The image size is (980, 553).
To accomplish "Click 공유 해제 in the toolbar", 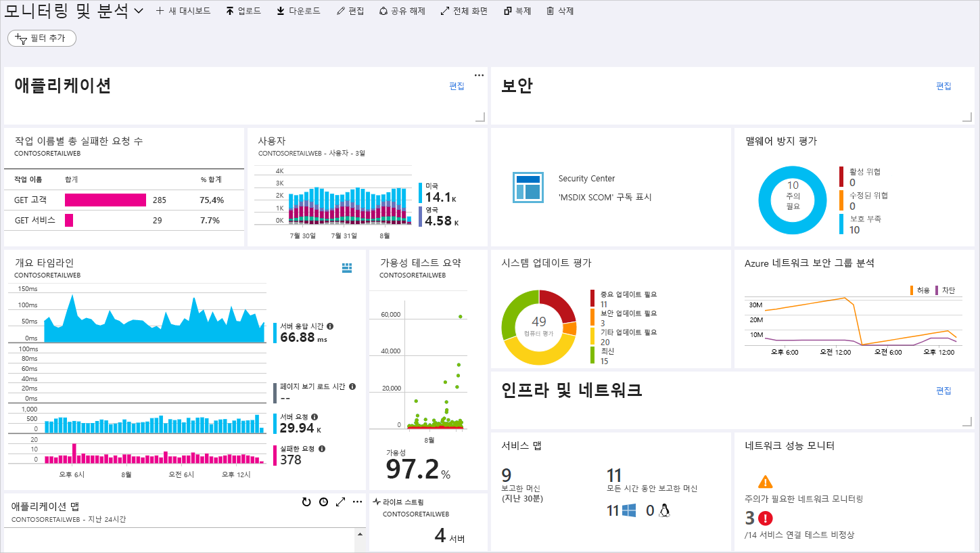I will coord(402,11).
